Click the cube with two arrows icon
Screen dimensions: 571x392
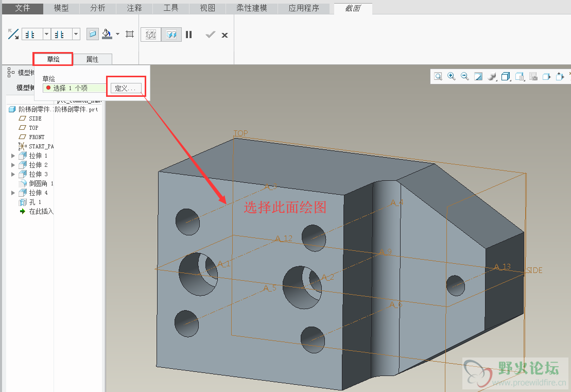(x=560, y=77)
